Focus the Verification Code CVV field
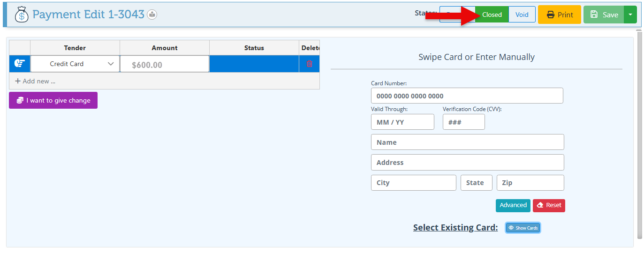 (x=463, y=122)
